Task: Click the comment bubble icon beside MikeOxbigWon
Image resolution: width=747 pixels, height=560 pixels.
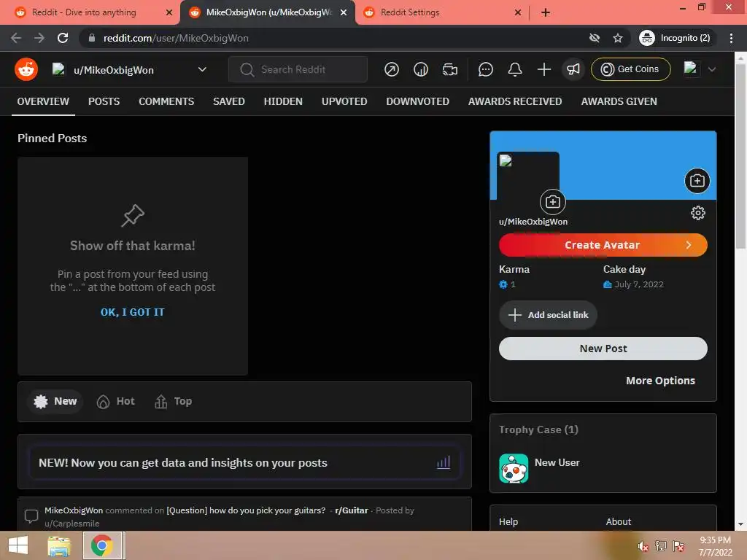Action: (31, 516)
